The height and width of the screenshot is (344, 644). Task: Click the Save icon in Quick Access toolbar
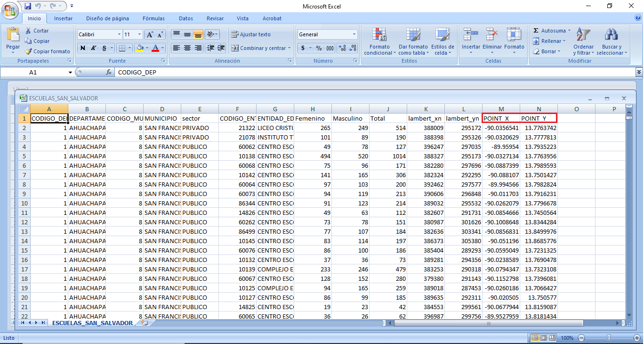[28, 6]
